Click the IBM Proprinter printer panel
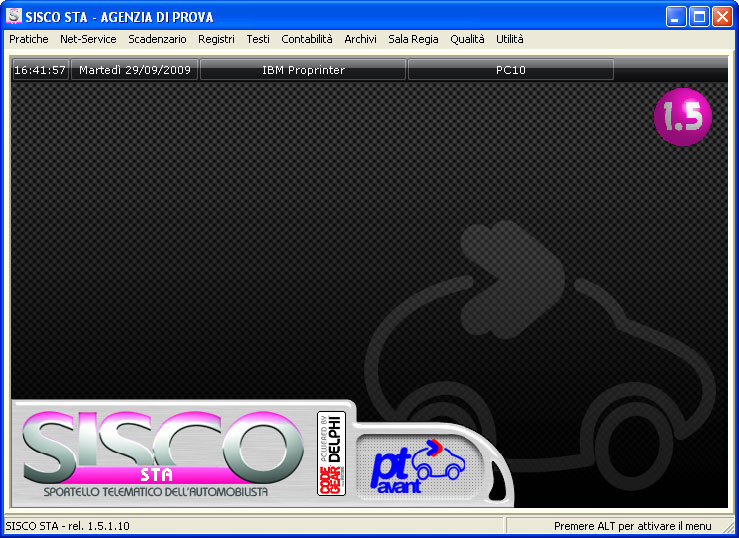Viewport: 739px width, 538px height. (303, 70)
